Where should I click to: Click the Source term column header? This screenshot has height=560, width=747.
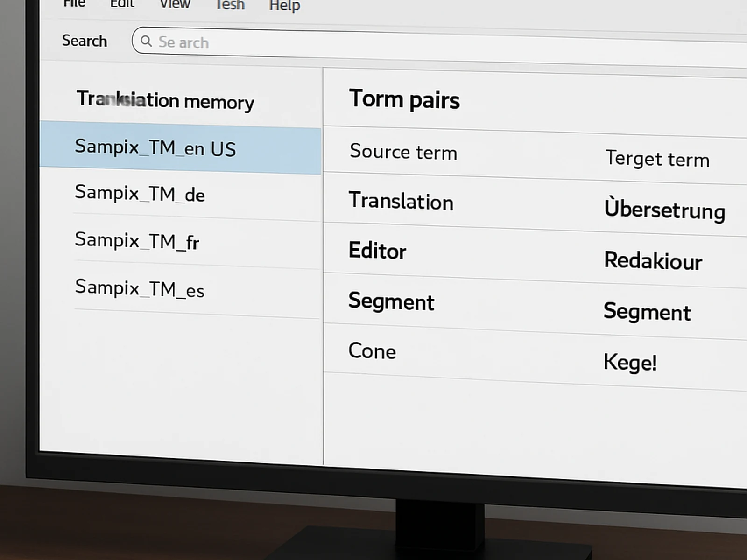pyautogui.click(x=403, y=152)
